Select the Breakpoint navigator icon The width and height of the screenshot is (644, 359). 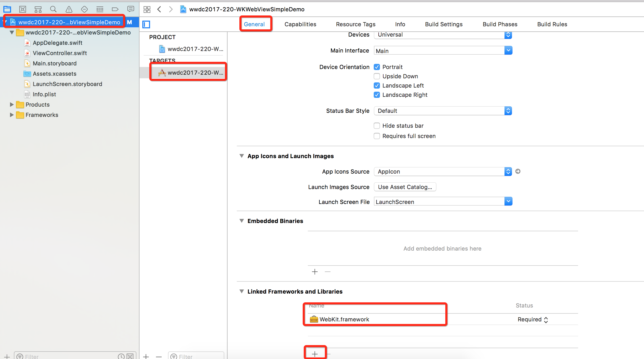(x=115, y=9)
